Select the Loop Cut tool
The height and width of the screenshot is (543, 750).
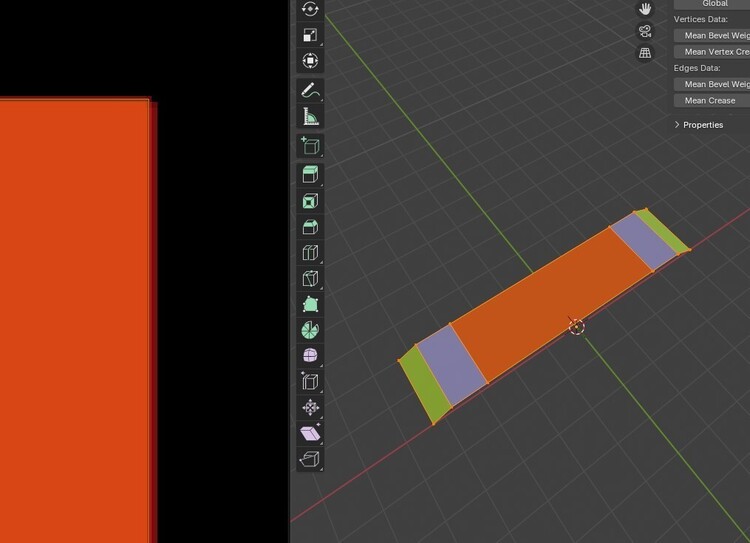click(310, 253)
